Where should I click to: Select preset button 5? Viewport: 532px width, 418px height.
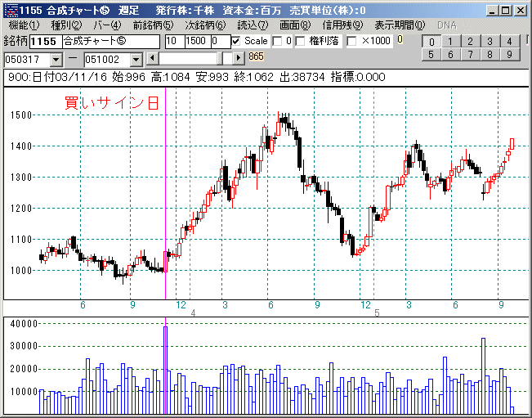coord(431,54)
